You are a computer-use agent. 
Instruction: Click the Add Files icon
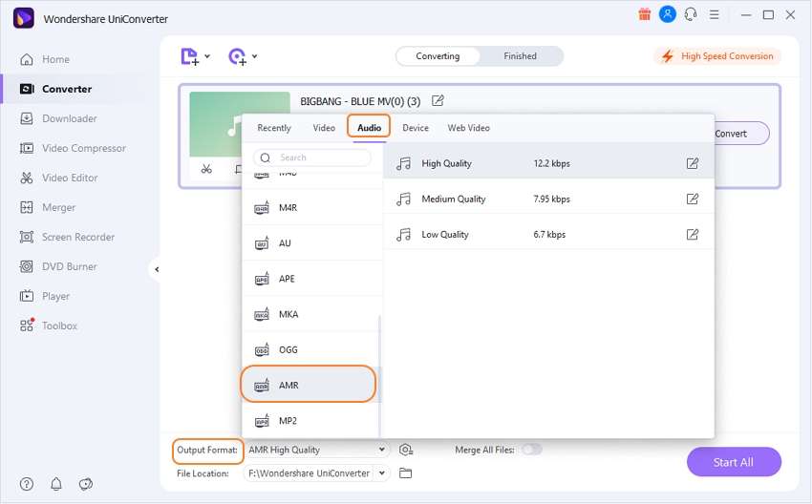tap(189, 56)
